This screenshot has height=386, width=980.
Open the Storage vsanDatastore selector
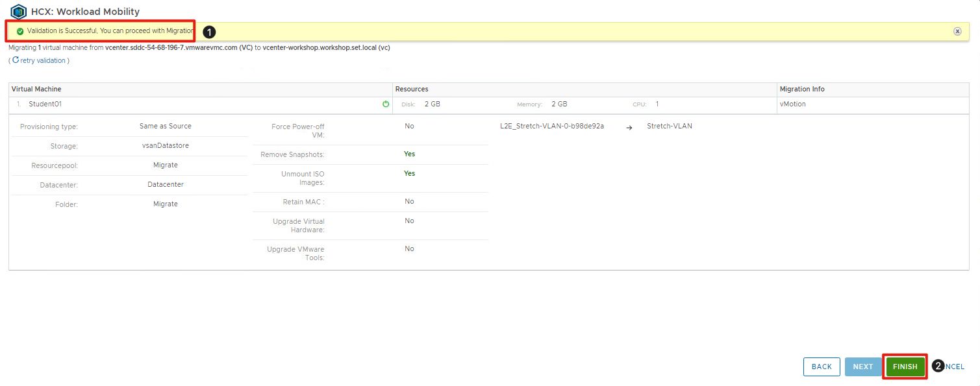point(165,146)
